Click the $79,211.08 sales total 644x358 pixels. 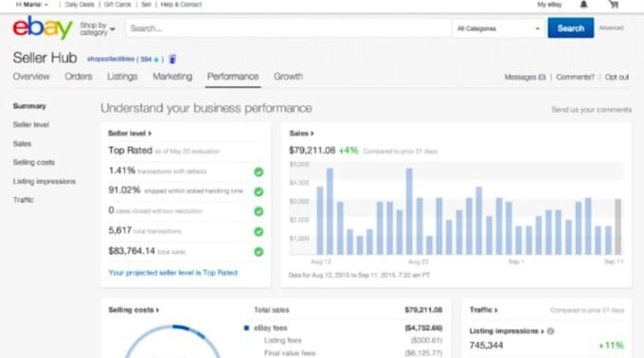[313, 151]
